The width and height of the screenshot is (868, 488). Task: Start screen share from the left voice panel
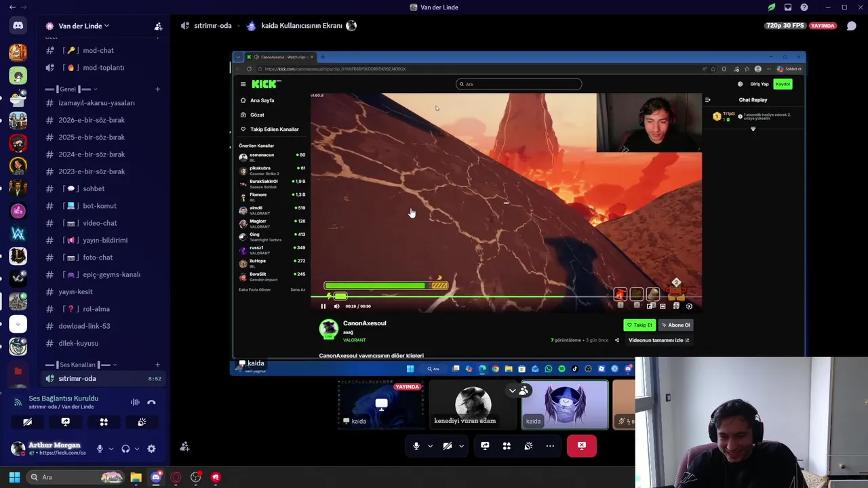point(66,422)
